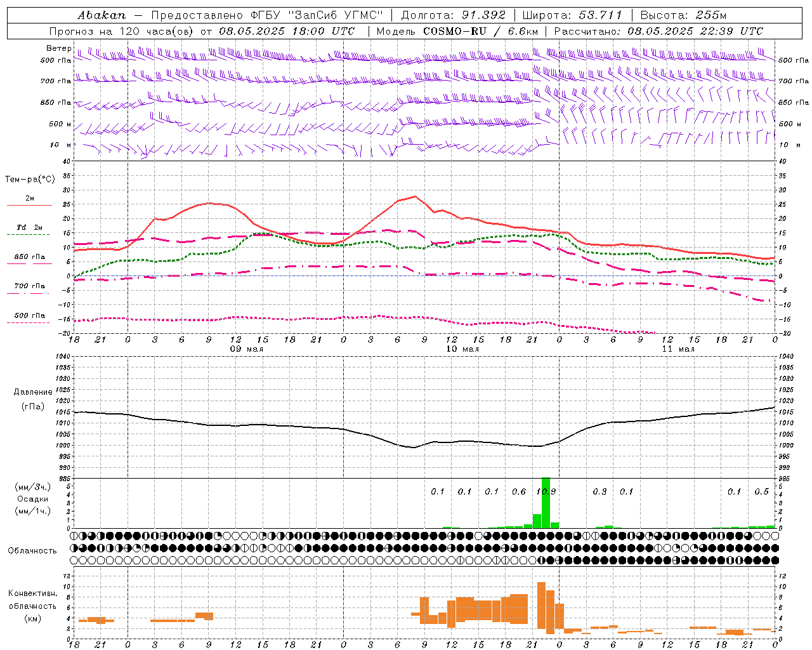The image size is (812, 650).
Task: Click the 10 мая date label
Action: [462, 349]
